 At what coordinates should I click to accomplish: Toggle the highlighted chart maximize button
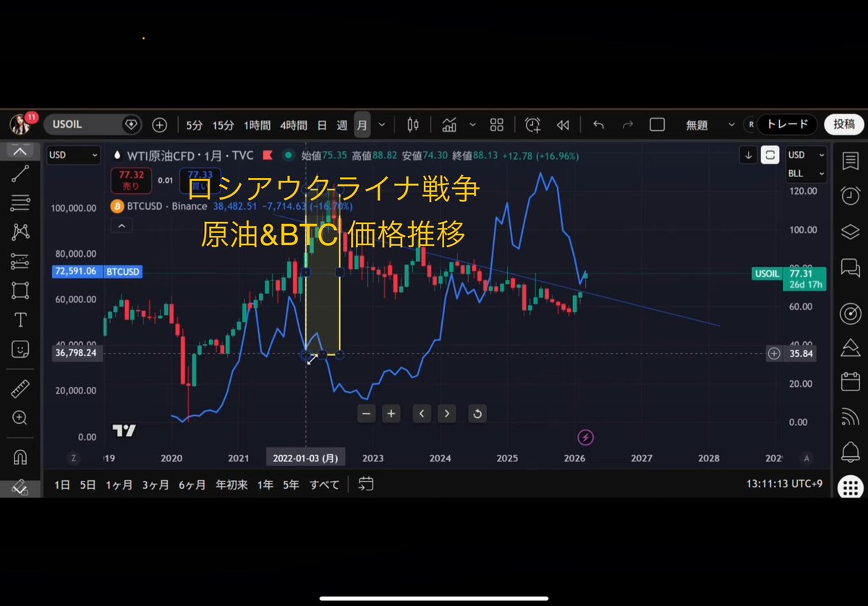(770, 155)
